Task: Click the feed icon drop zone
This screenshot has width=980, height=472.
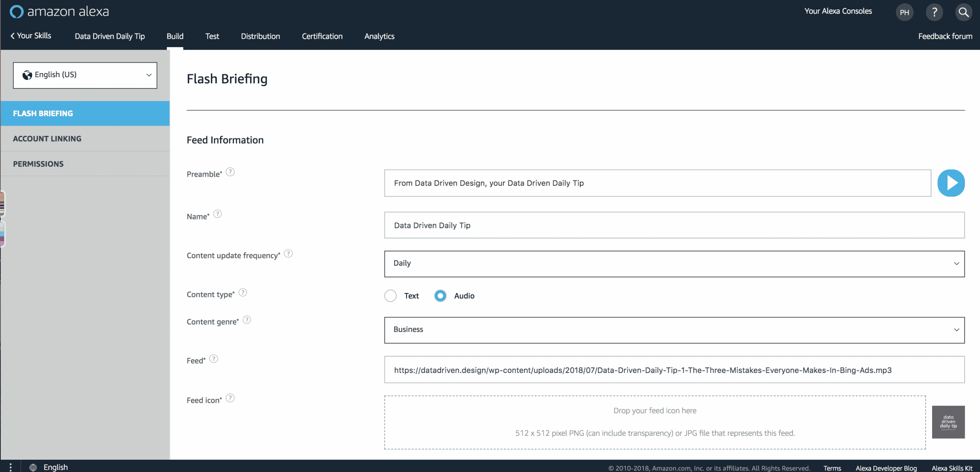Action: (655, 422)
